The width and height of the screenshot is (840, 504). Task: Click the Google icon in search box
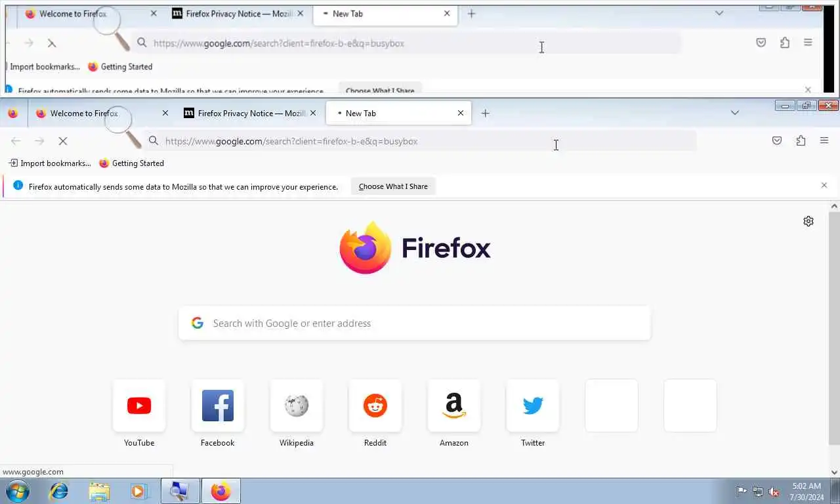[x=197, y=323]
